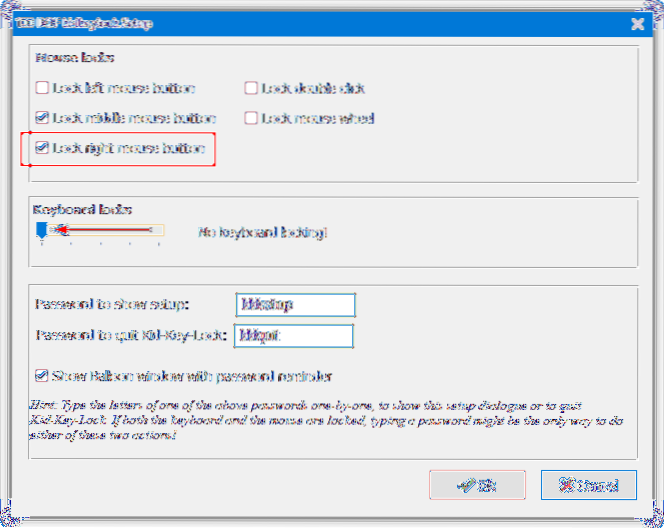This screenshot has width=664, height=528.
Task: Click the Keyboard locks slider thumb
Action: pyautogui.click(x=41, y=231)
